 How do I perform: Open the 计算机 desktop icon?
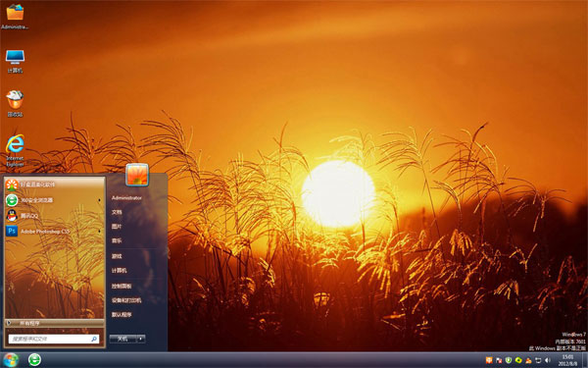point(15,61)
